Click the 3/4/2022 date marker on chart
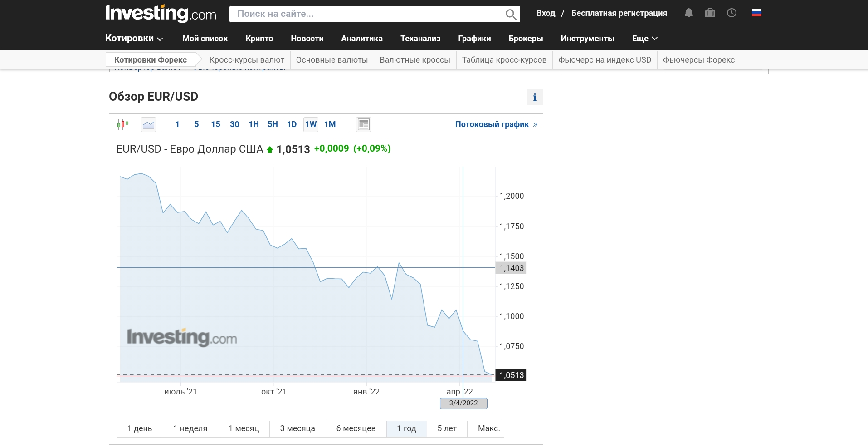 point(463,403)
